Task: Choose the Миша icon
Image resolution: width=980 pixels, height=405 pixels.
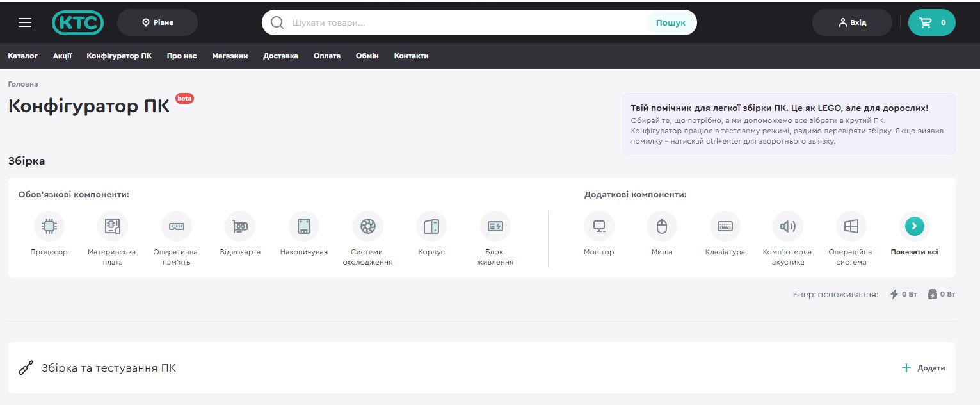Action: [662, 226]
